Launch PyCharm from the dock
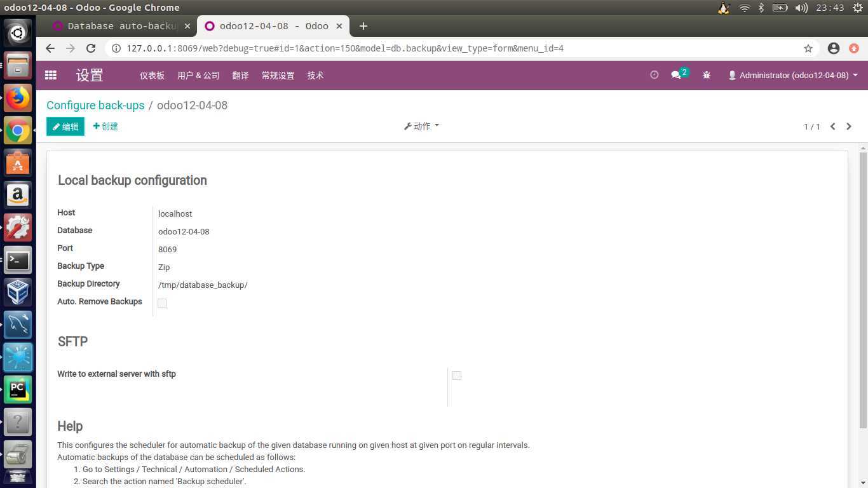868x488 pixels. tap(18, 389)
